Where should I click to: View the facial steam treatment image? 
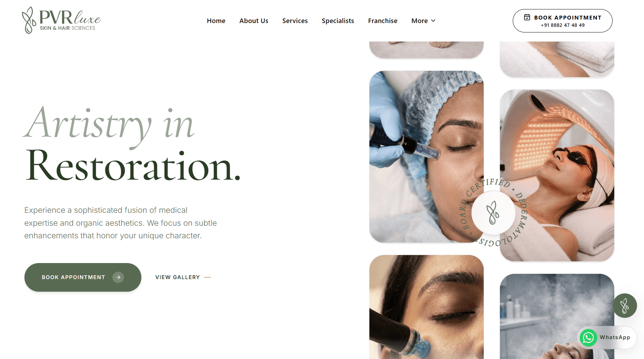[x=557, y=316]
